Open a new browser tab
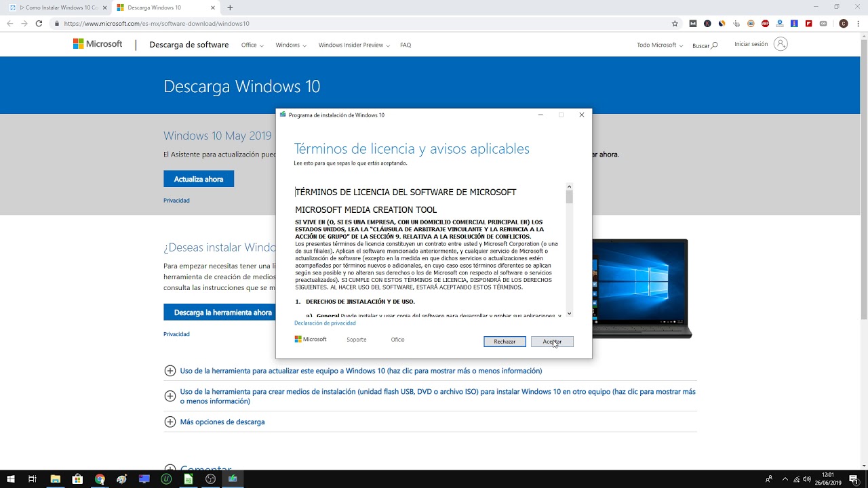Image resolution: width=868 pixels, height=488 pixels. tap(230, 7)
